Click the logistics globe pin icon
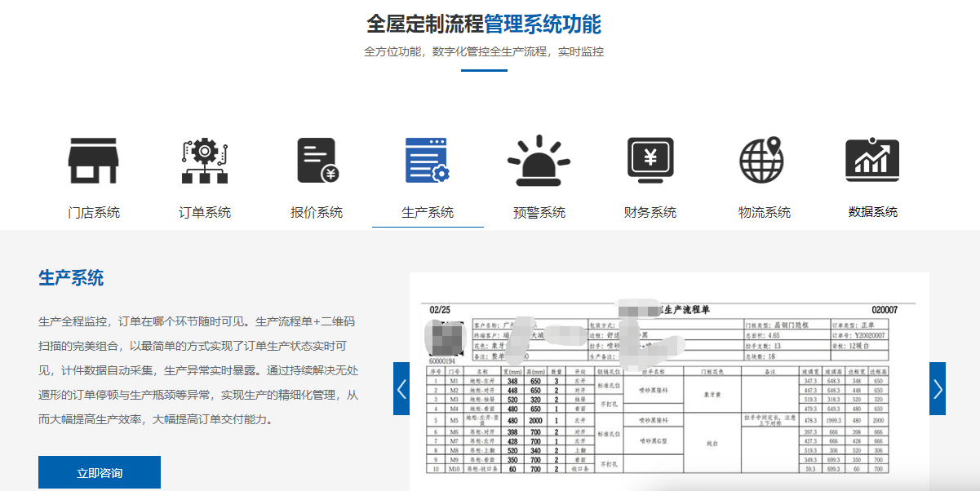The height and width of the screenshot is (491, 980). click(761, 160)
